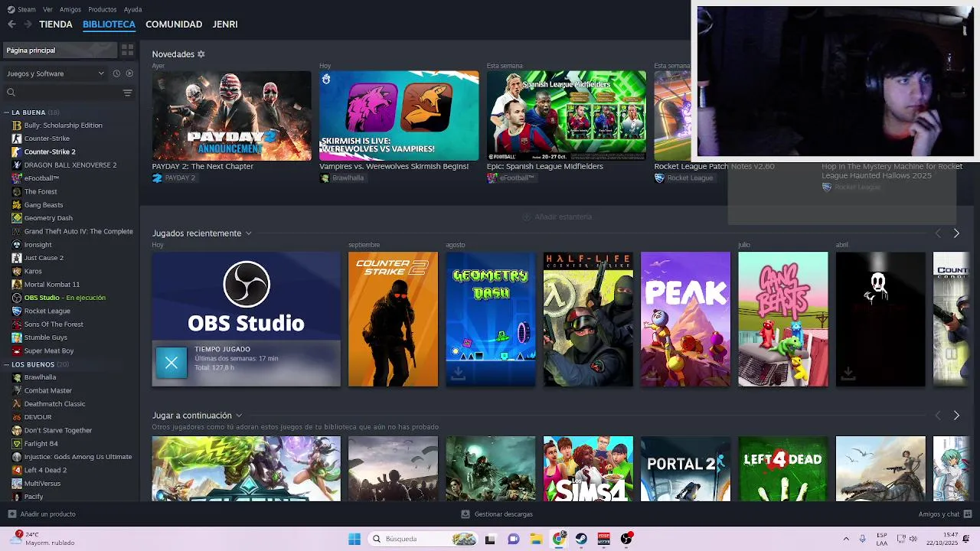Switch to the TIENDA tab
This screenshot has width=980, height=551.
pyautogui.click(x=56, y=24)
